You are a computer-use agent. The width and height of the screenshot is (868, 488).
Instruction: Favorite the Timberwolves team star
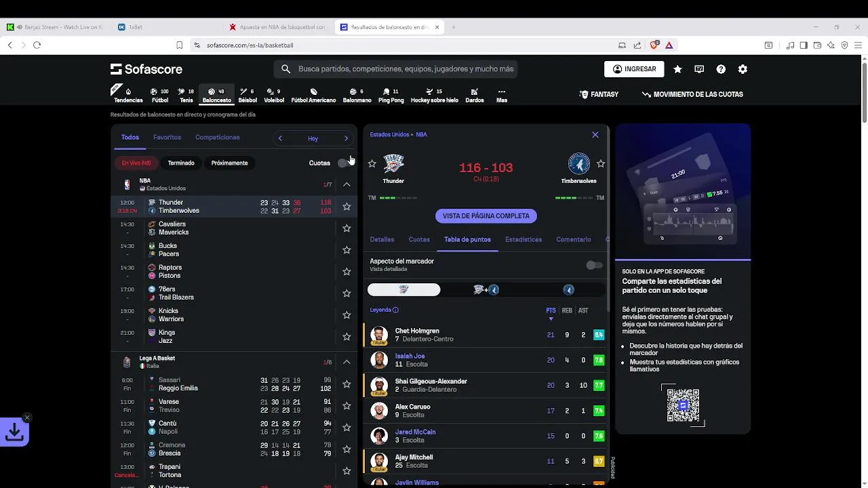click(x=601, y=163)
